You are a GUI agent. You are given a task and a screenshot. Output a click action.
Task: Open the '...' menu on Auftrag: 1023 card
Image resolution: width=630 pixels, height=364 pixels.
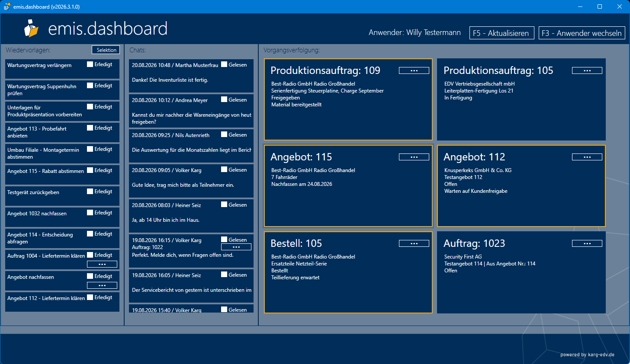587,243
